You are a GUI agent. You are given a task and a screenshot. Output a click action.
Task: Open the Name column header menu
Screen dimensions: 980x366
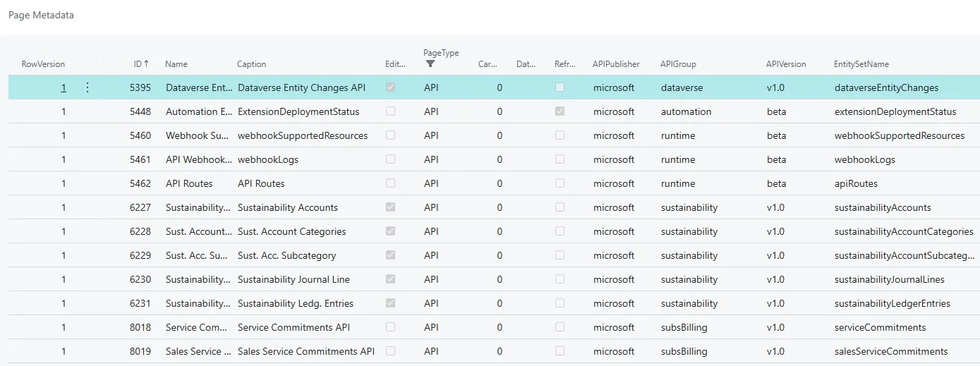(176, 64)
